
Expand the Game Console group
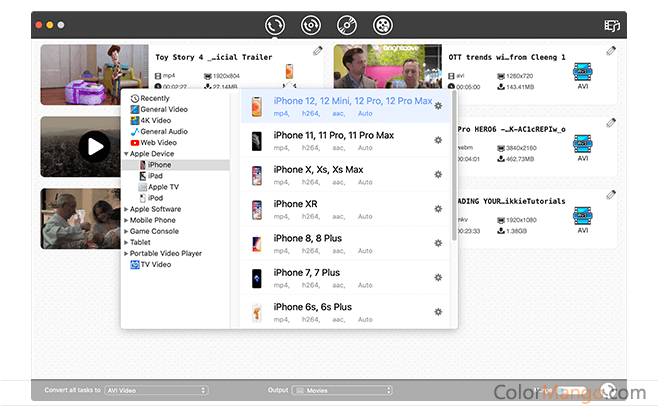pyautogui.click(x=126, y=231)
